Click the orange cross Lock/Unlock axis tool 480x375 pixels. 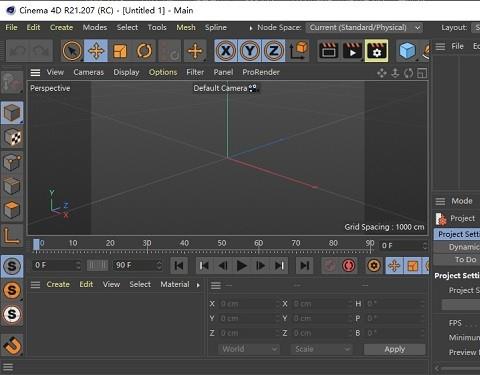[195, 51]
